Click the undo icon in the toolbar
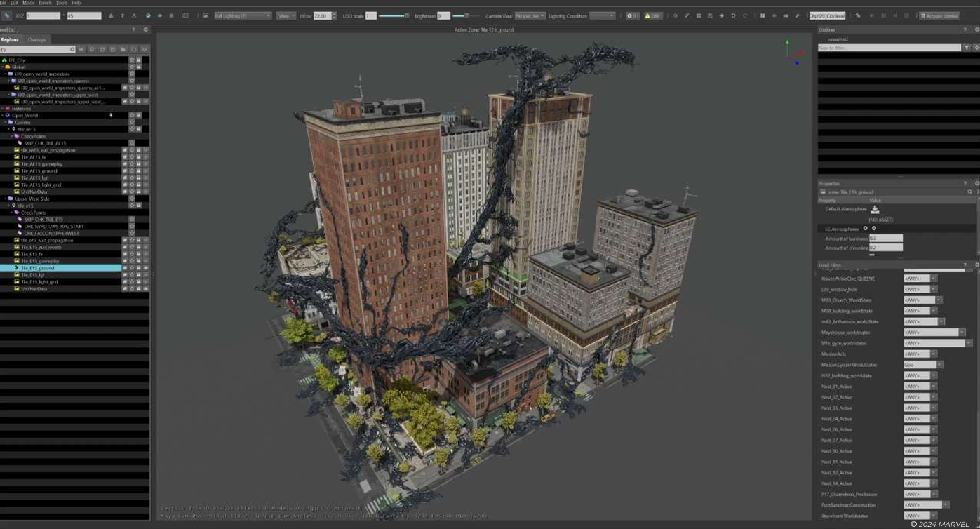This screenshot has height=529, width=980. coord(733,15)
